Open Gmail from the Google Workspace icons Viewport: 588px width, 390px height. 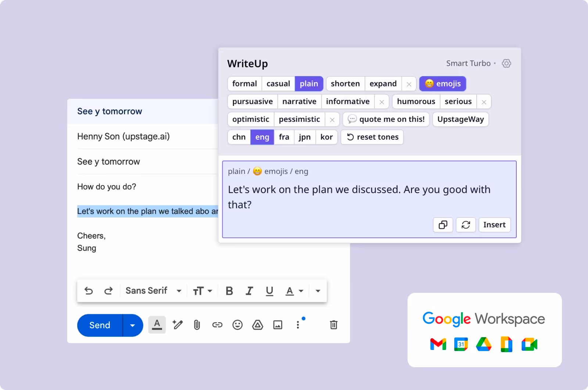click(x=437, y=344)
